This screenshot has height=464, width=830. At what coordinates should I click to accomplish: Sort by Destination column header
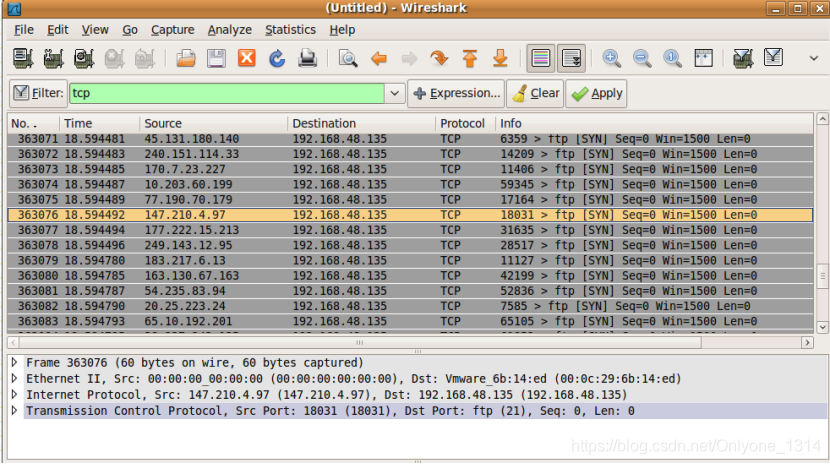click(362, 123)
